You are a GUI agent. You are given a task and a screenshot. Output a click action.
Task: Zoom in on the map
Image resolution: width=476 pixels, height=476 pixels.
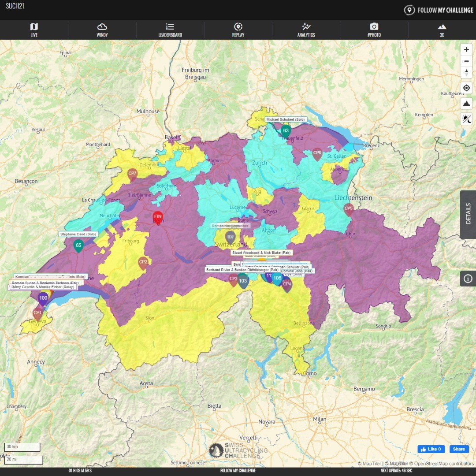click(466, 50)
